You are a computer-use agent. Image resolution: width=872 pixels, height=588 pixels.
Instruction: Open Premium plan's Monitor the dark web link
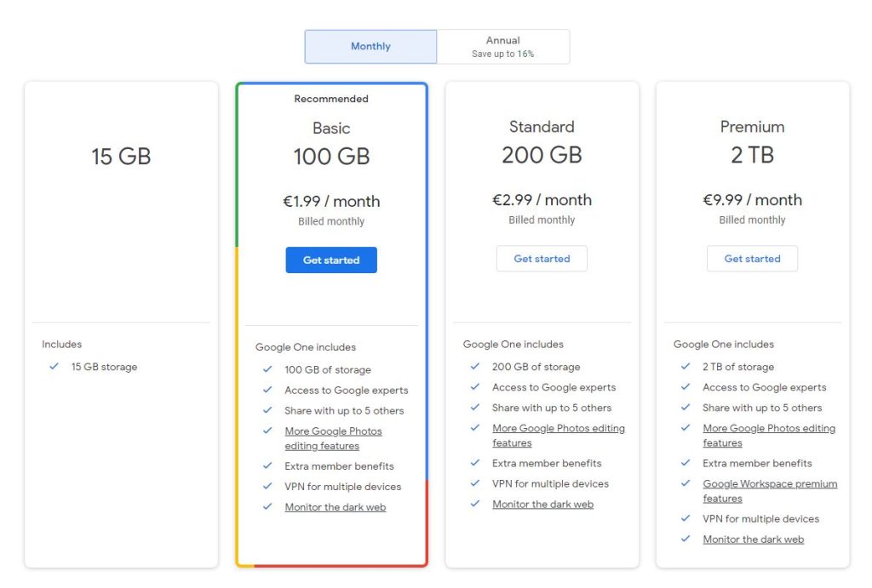[x=753, y=539]
